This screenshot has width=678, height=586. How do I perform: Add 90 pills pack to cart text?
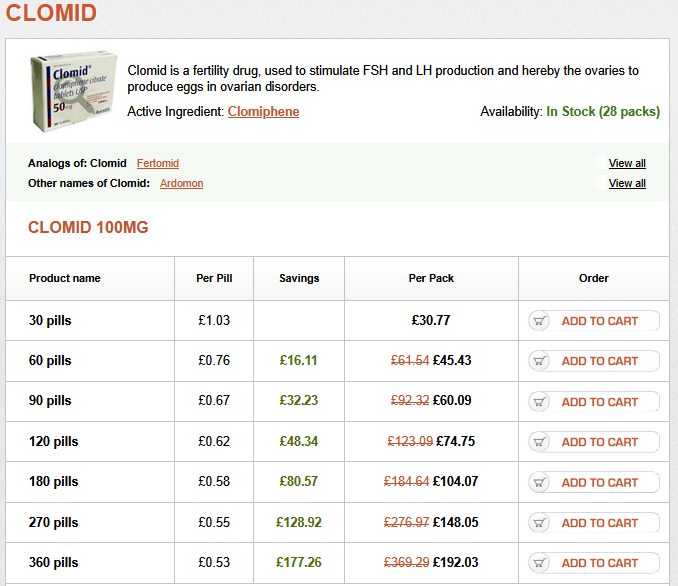600,402
